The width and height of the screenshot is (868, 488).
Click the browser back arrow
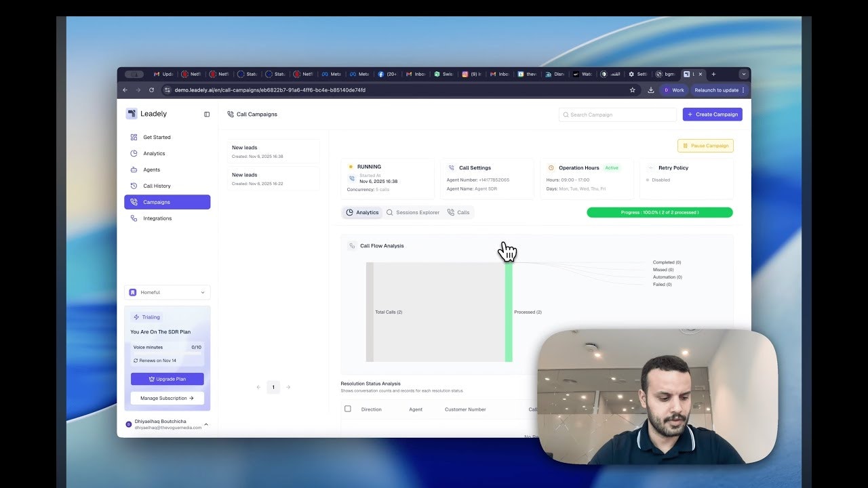click(x=125, y=90)
